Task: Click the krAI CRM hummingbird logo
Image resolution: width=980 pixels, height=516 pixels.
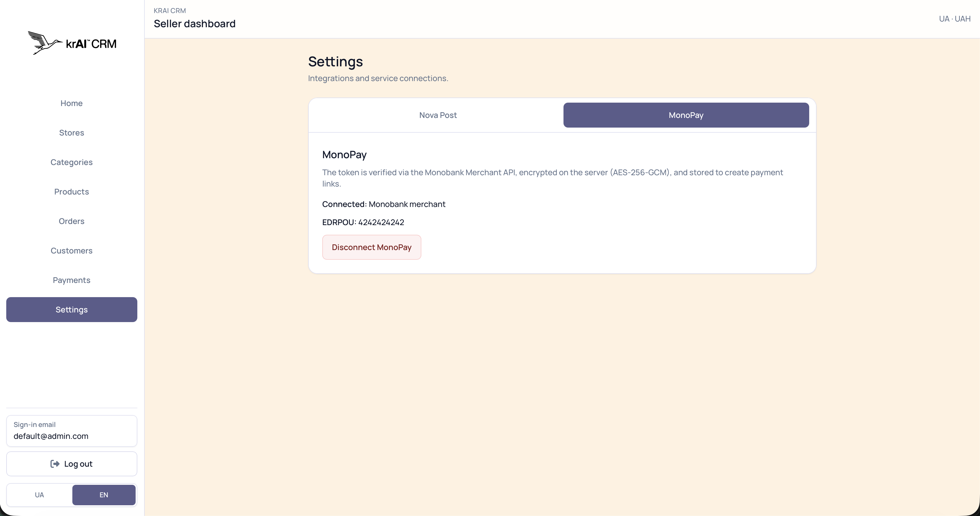Action: 72,43
